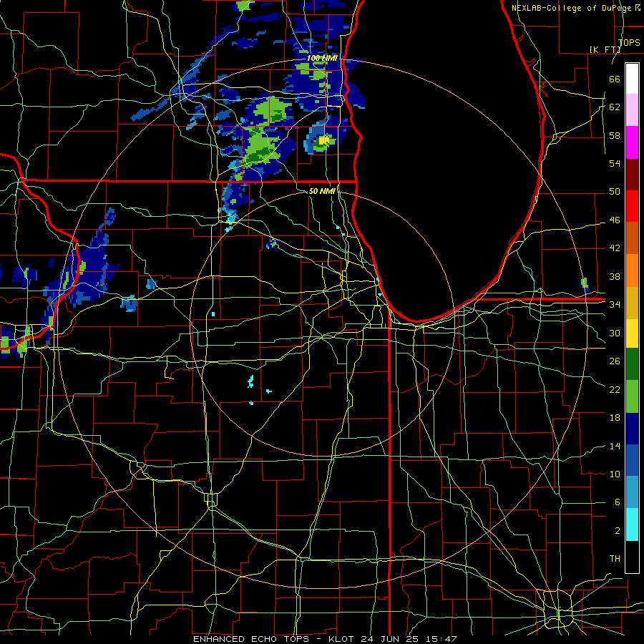Click the white swatch in the tops legend
Image resolution: width=644 pixels, height=644 pixels.
[x=632, y=79]
